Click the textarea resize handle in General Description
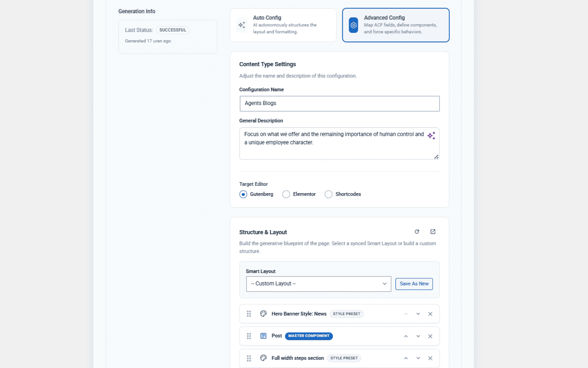Image resolution: width=588 pixels, height=368 pixels. [436, 157]
